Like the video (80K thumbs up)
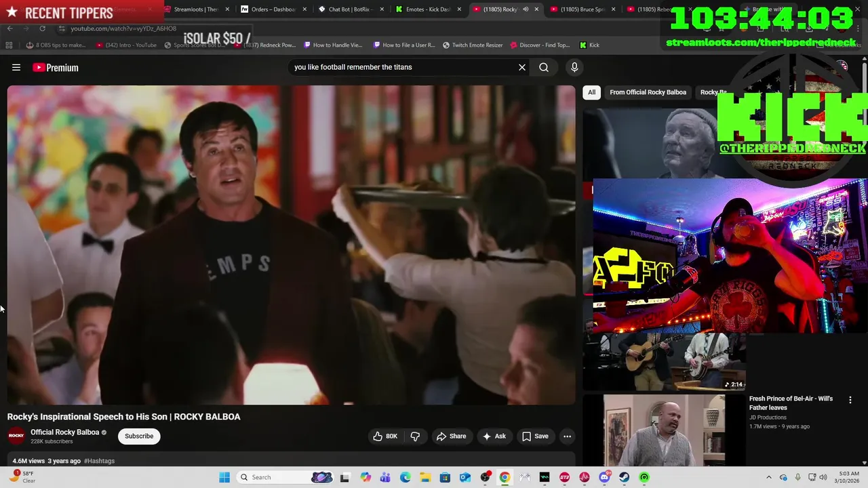 [x=384, y=436]
